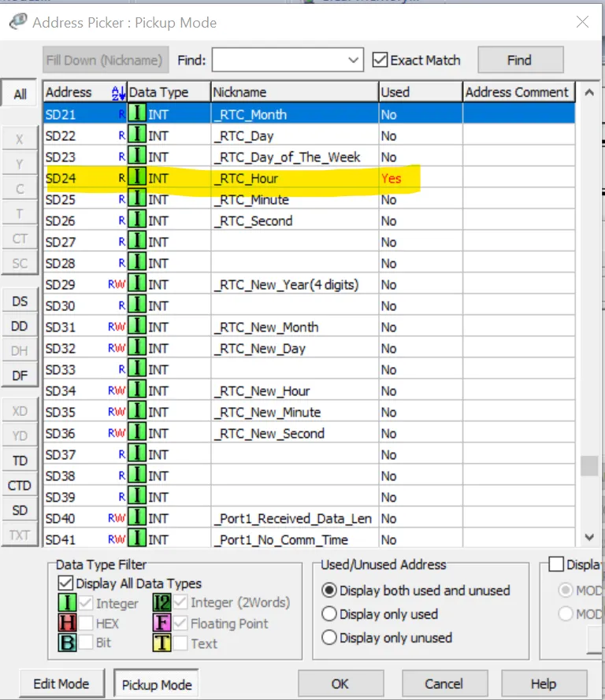Image resolution: width=605 pixels, height=700 pixels.
Task: Click the Nickname column header
Action: [295, 92]
